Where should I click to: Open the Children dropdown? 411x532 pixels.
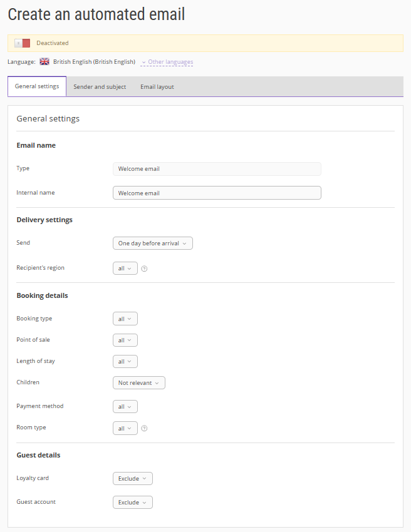point(139,383)
